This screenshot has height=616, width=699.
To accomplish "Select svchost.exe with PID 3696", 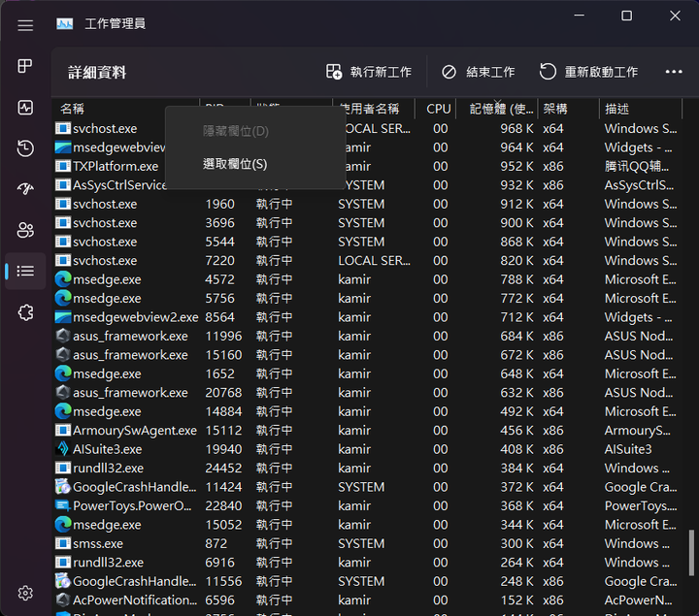I will [x=366, y=223].
